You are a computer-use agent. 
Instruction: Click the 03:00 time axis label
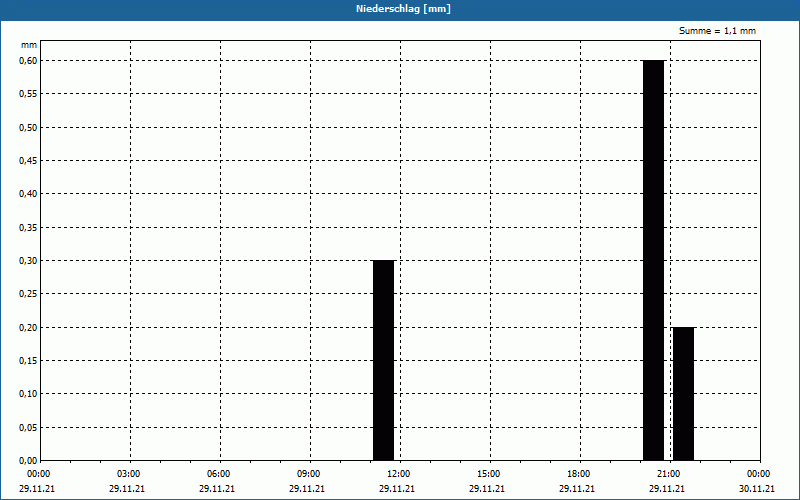pos(129,474)
